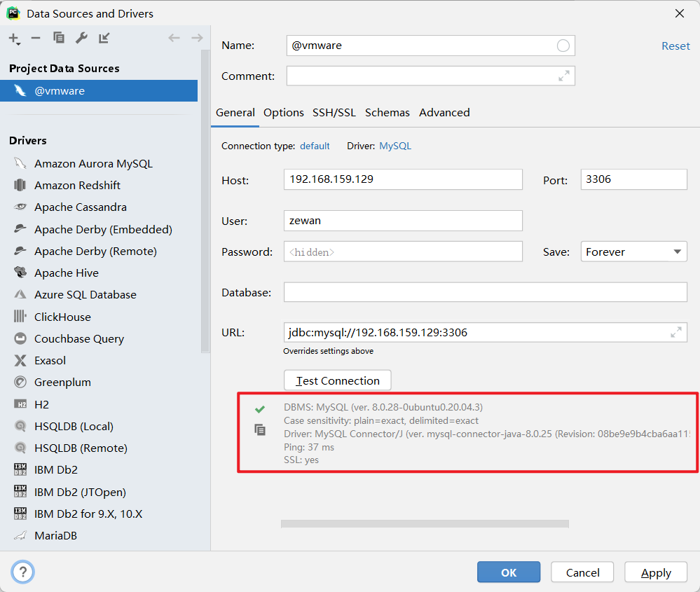Select Apache Derby (Embedded) driver
This screenshot has height=592, width=700.
point(103,229)
